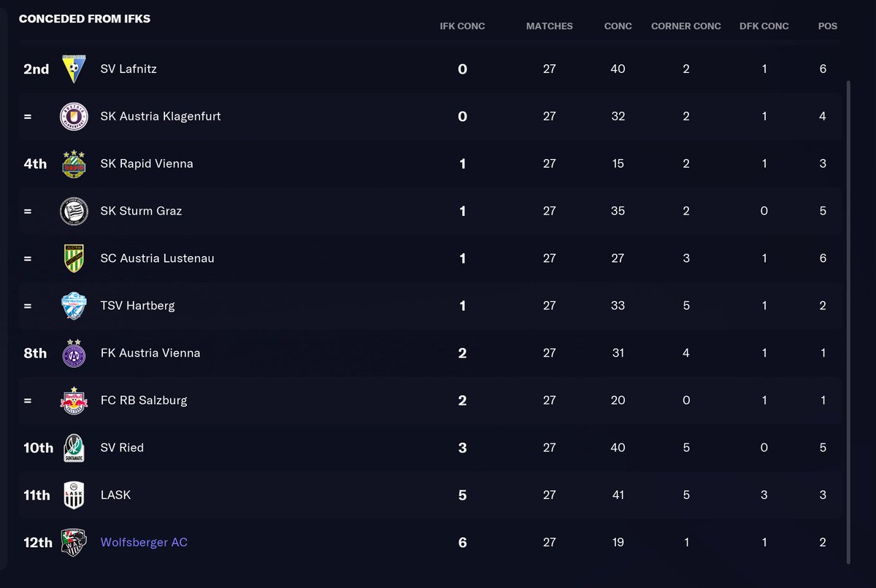The width and height of the screenshot is (876, 588).
Task: Sort by POS column header
Action: [x=827, y=26]
